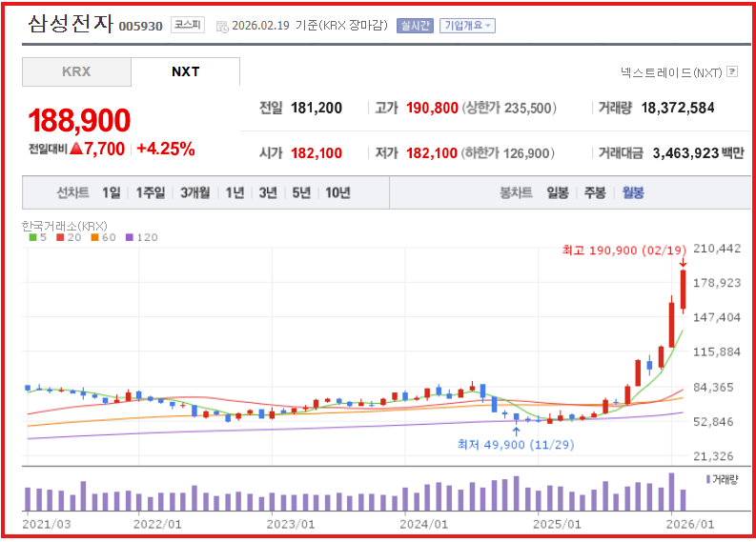Show the 3개월 line chart
This screenshot has height=542, width=756.
click(195, 192)
